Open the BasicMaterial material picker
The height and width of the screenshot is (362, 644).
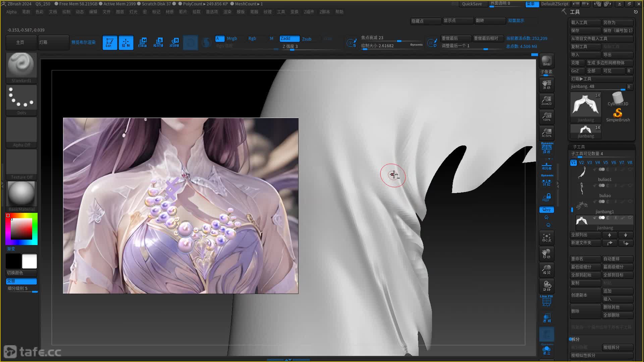[21, 196]
